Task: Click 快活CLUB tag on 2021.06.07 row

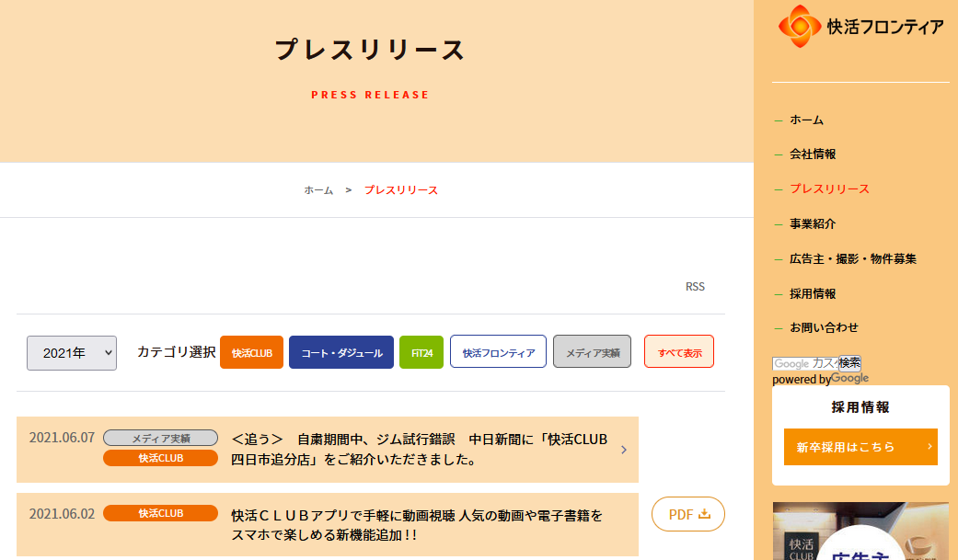Action: click(161, 458)
